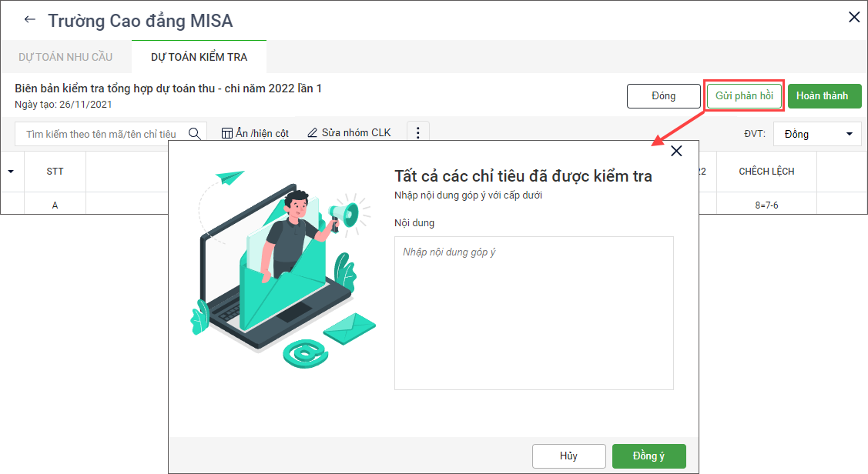This screenshot has width=868, height=474.
Task: Click the STT column header
Action: (x=55, y=172)
